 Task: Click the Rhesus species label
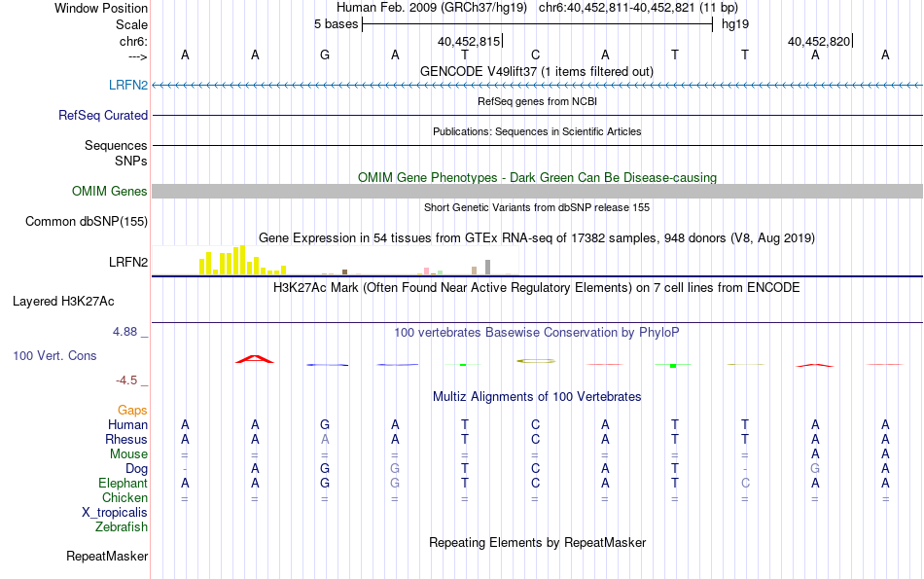[x=126, y=439]
